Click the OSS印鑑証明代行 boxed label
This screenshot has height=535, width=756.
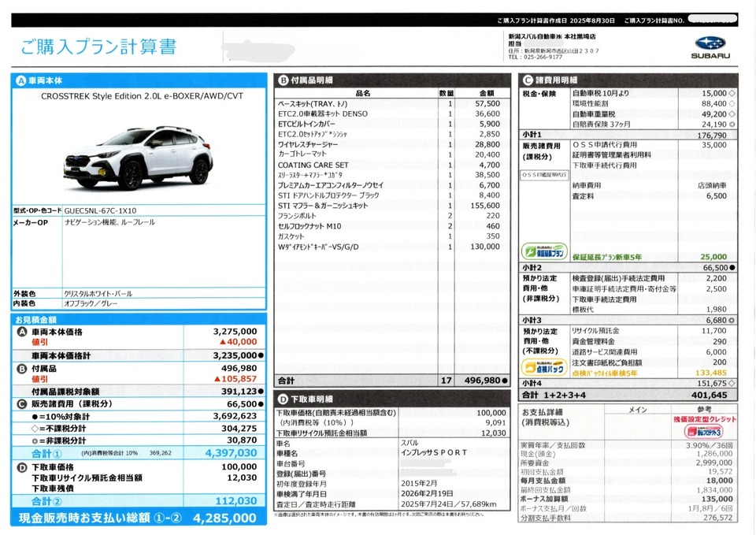pyautogui.click(x=544, y=175)
